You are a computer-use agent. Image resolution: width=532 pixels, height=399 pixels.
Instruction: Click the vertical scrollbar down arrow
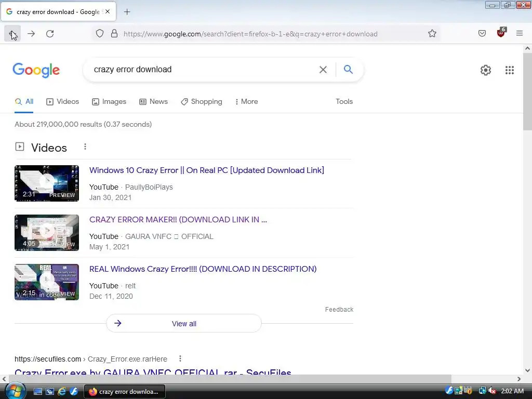coord(527,370)
